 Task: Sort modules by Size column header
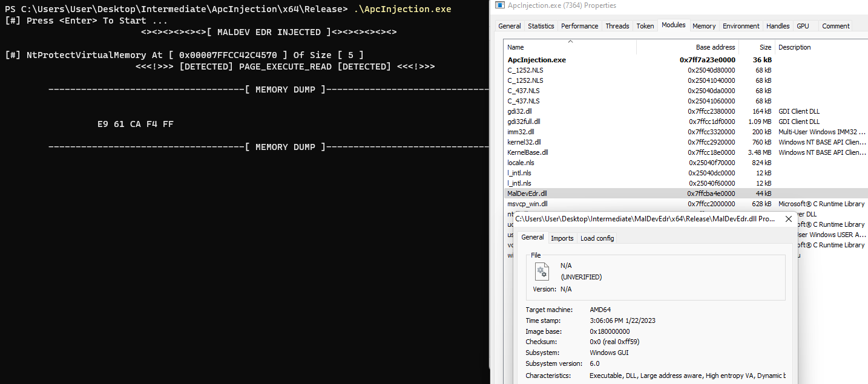(765, 47)
